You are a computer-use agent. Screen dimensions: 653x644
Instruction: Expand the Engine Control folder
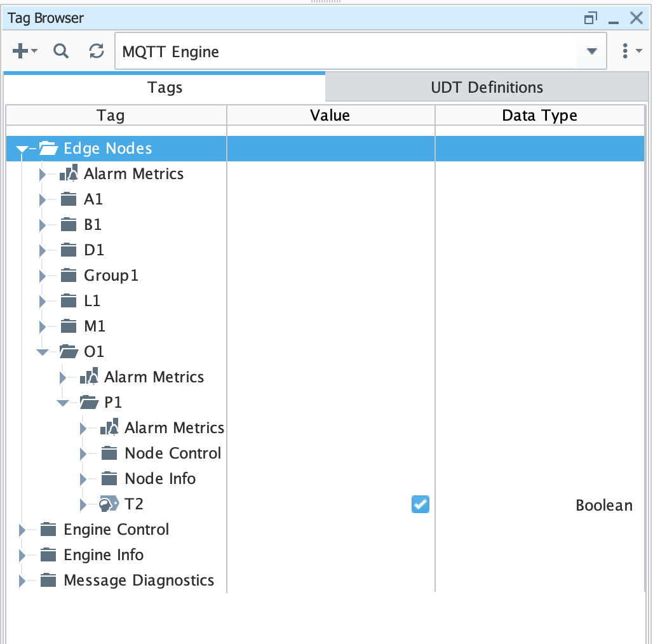(x=23, y=530)
